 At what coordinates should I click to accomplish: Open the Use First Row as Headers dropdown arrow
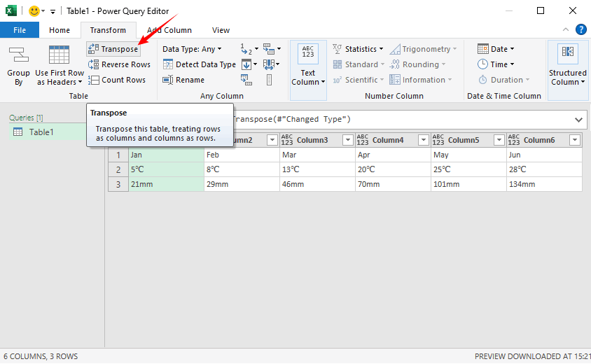pyautogui.click(x=80, y=82)
